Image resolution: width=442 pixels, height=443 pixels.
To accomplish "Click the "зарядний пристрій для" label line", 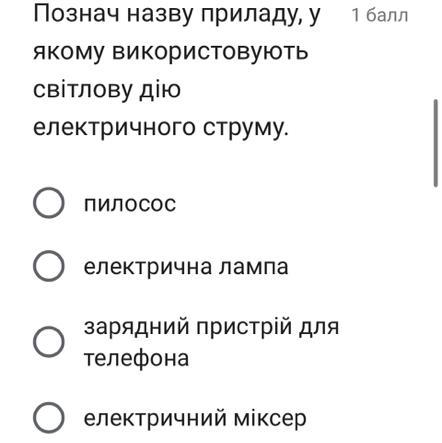I will pyautogui.click(x=211, y=327).
